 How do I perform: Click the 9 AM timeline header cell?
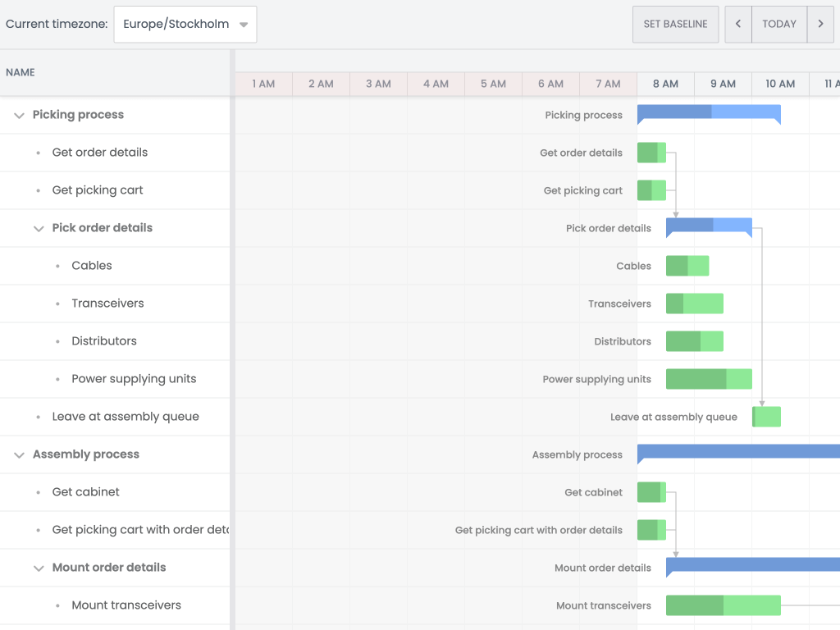[x=723, y=84]
